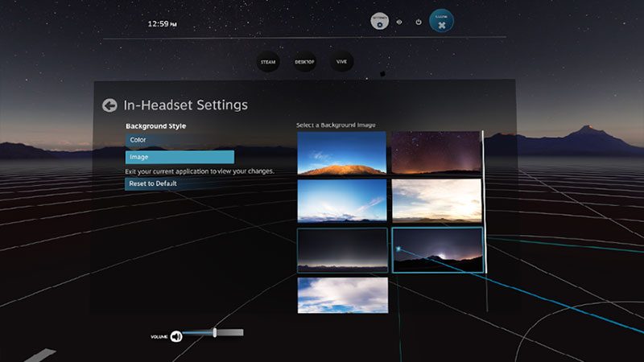Choose the orange mountain under blue sky background
Viewport: 644px width, 362px height.
pyautogui.click(x=341, y=153)
